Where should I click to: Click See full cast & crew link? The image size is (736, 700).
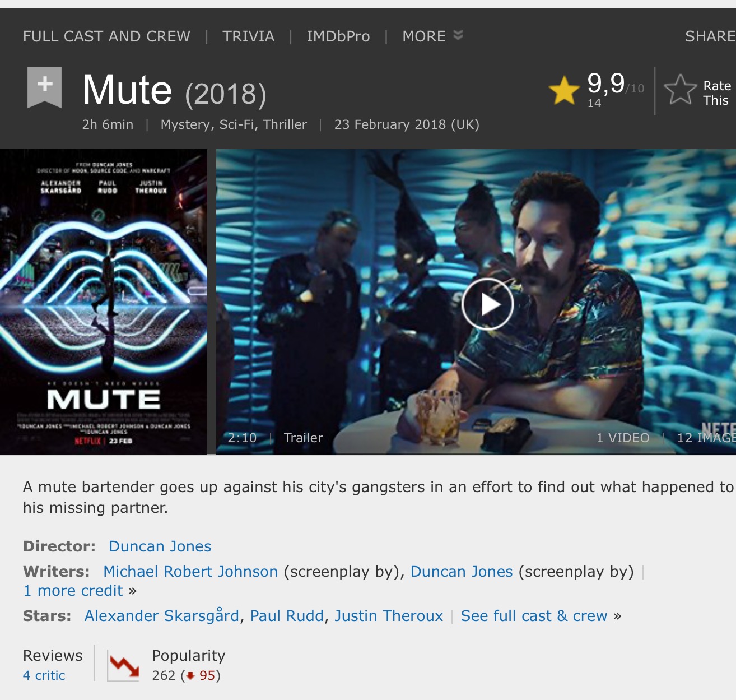pyautogui.click(x=534, y=616)
